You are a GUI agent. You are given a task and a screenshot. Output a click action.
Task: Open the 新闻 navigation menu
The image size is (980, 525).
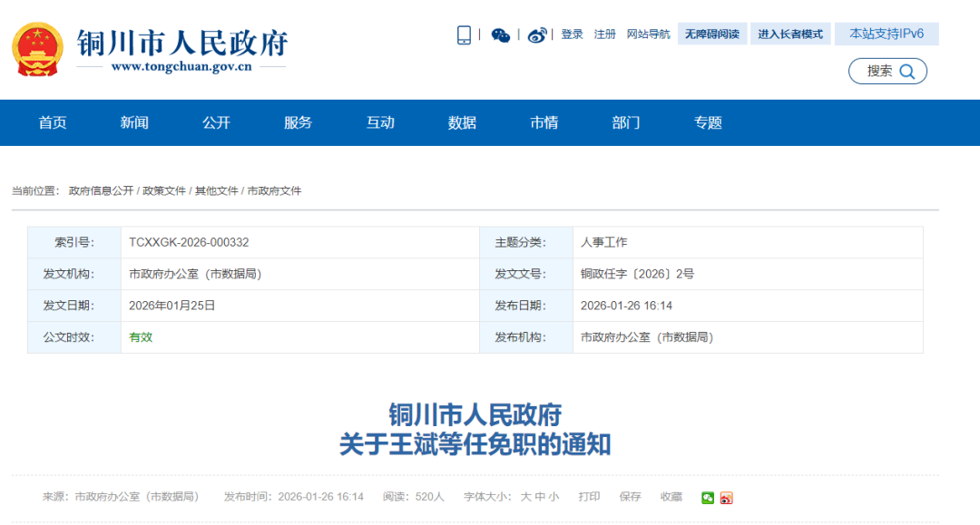134,122
